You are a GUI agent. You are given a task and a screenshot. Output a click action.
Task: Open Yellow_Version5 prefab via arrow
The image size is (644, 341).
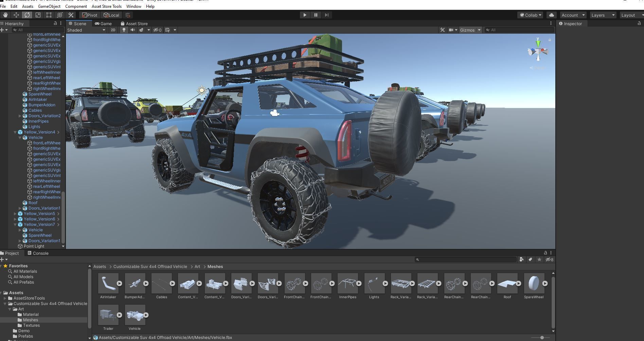pos(58,214)
